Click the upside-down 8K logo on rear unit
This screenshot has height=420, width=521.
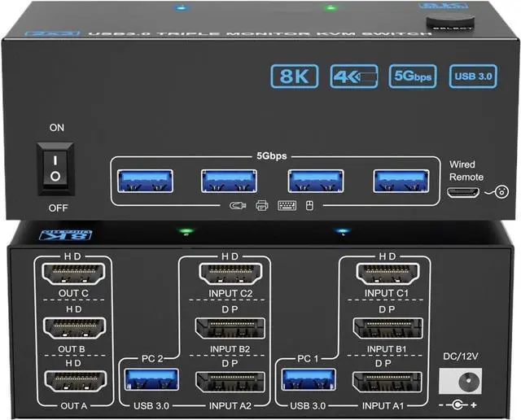tap(65, 235)
